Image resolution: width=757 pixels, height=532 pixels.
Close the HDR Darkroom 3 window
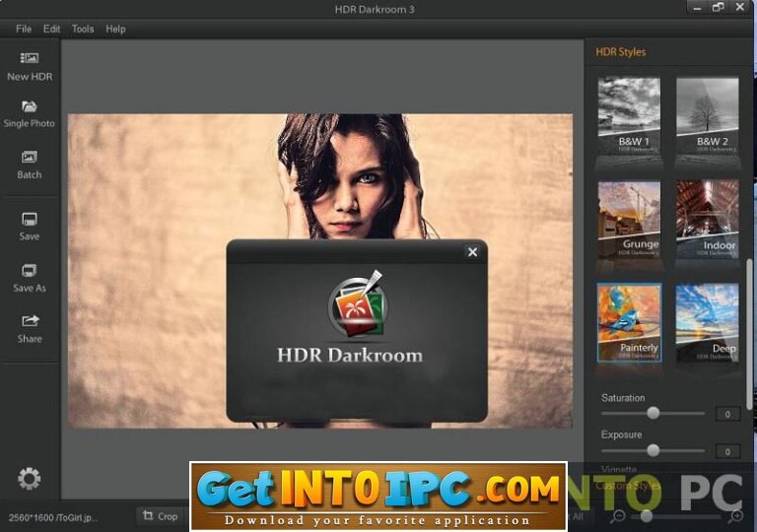click(739, 7)
